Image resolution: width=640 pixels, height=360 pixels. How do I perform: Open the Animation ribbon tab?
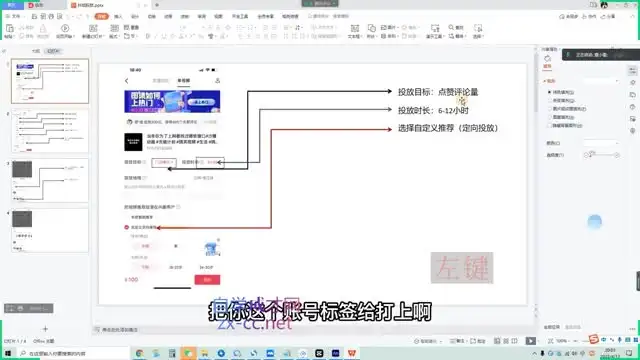[168, 16]
